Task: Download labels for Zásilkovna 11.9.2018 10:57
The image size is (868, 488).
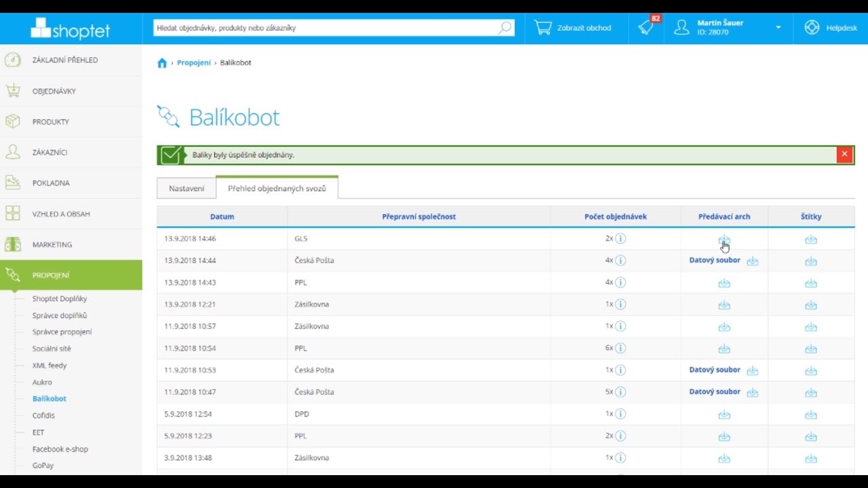Action: coord(811,327)
